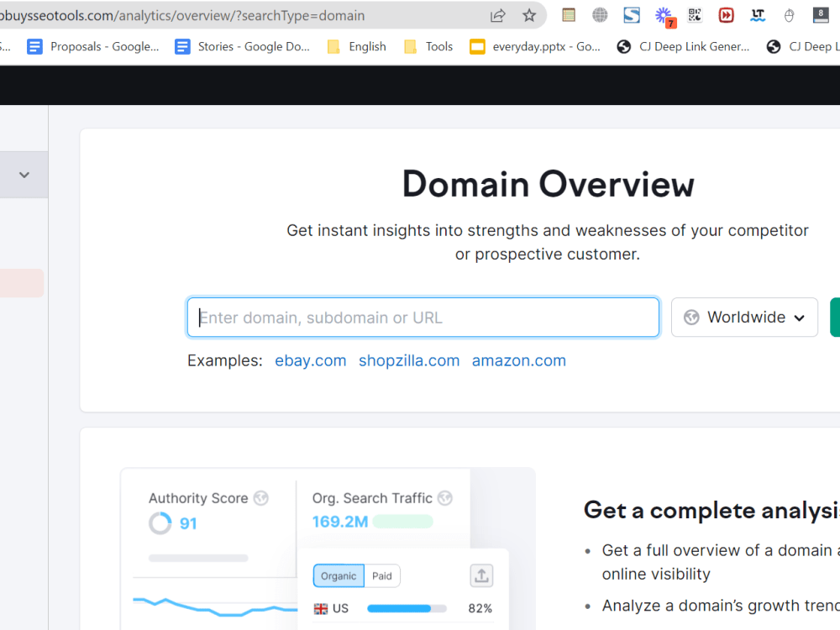
Task: Open first CJ Deep Link Generator bookmark
Action: click(683, 46)
